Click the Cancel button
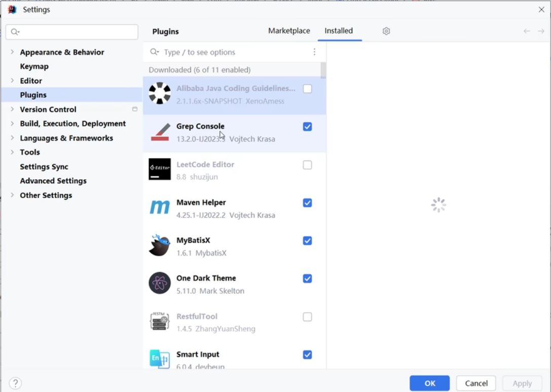The width and height of the screenshot is (551, 392). pos(476,383)
